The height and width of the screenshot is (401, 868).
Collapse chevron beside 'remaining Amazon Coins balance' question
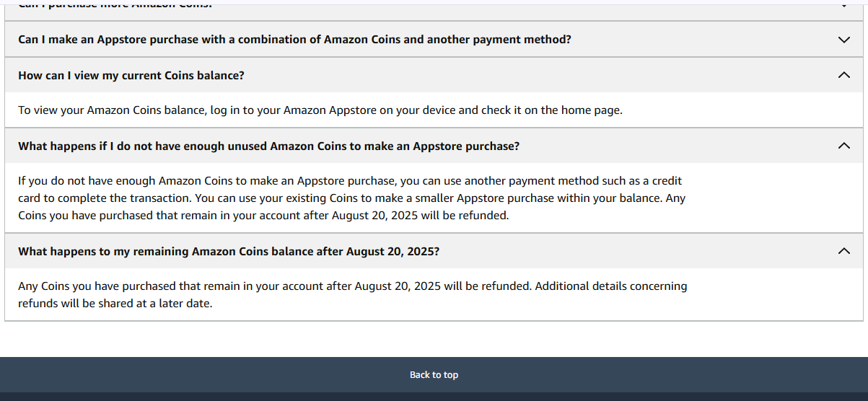pos(844,251)
